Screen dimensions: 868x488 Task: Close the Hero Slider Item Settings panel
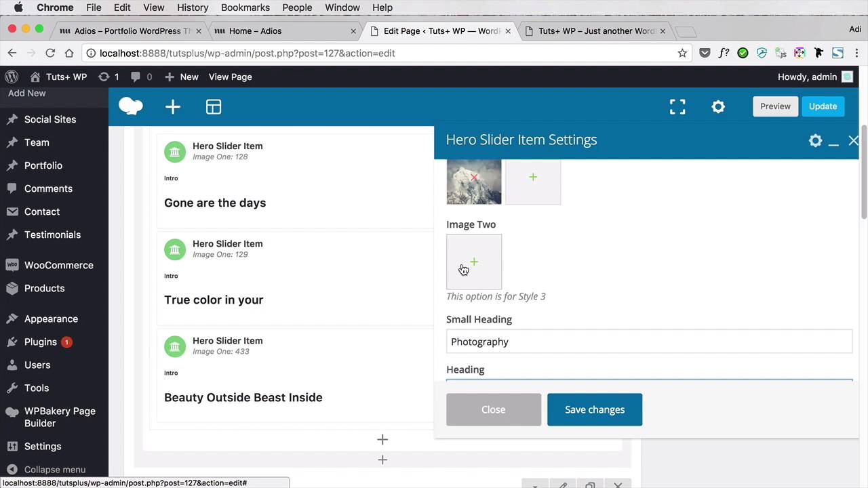[x=853, y=140]
